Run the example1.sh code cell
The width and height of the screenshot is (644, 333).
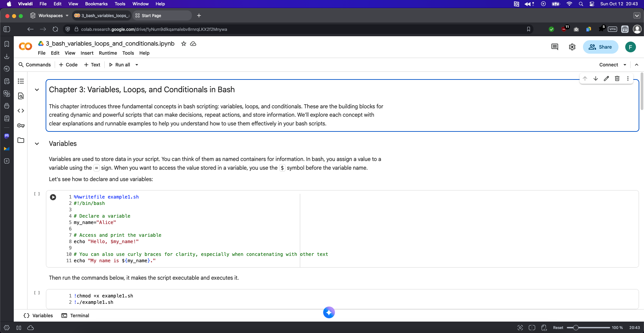coord(53,198)
